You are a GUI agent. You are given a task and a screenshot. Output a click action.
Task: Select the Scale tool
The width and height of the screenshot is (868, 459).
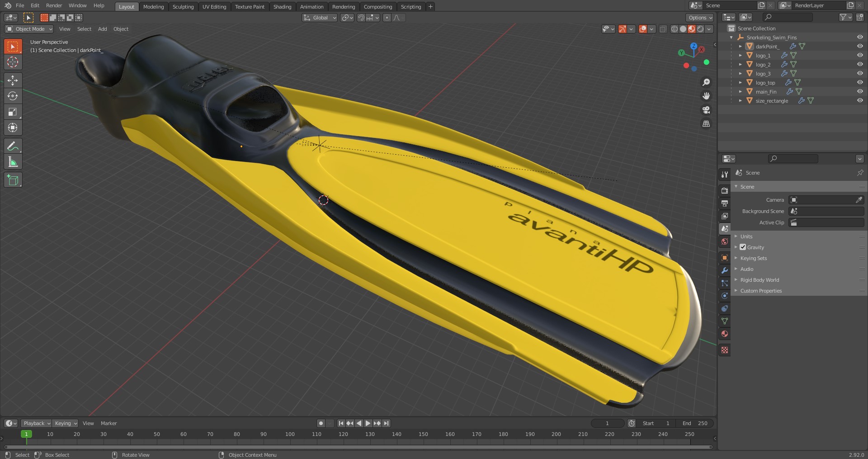[x=13, y=112]
